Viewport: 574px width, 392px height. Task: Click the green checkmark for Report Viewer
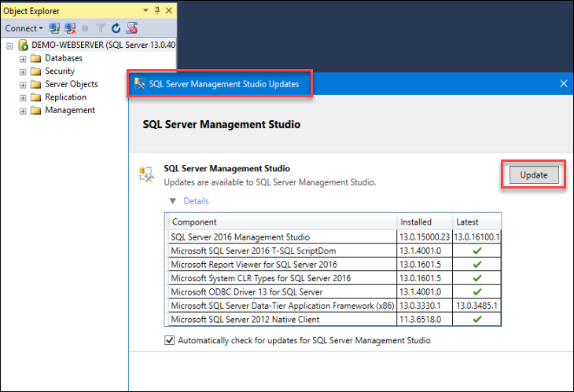point(477,265)
